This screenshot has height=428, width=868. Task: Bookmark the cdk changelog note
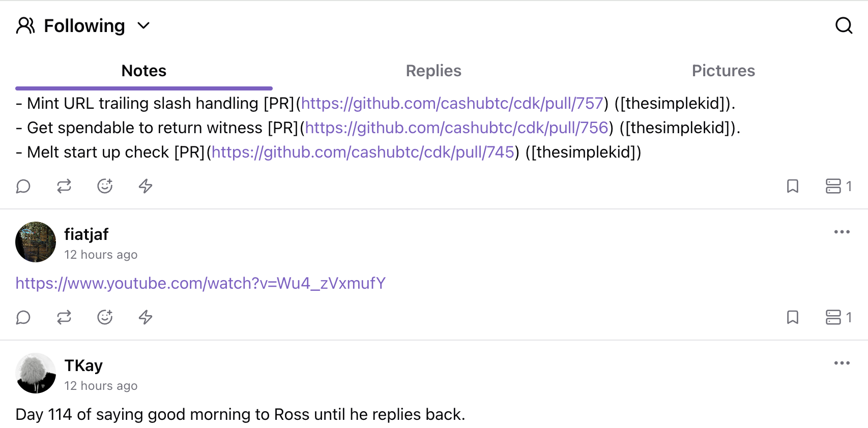click(x=793, y=186)
